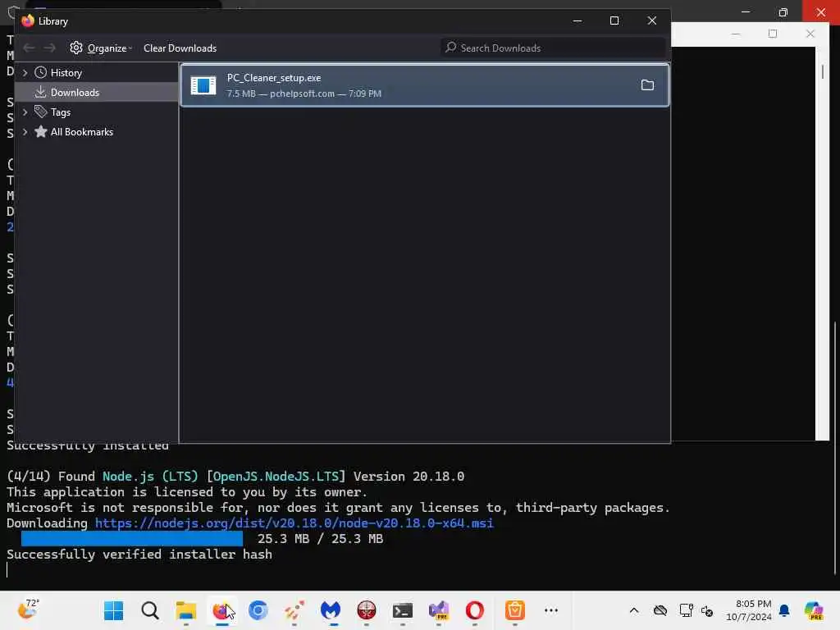This screenshot has height=630, width=840.
Task: Click the PC_Cleaner_setup.exe file icon
Action: 203,85
